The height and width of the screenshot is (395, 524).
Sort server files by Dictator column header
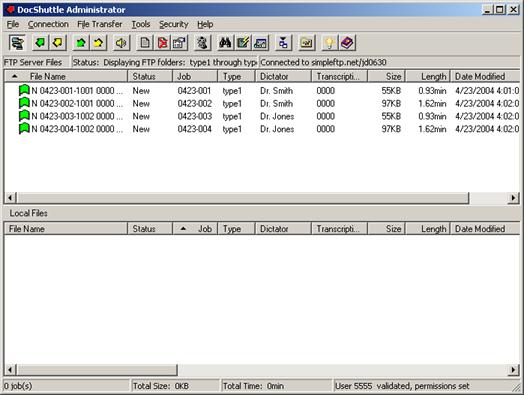[283, 76]
